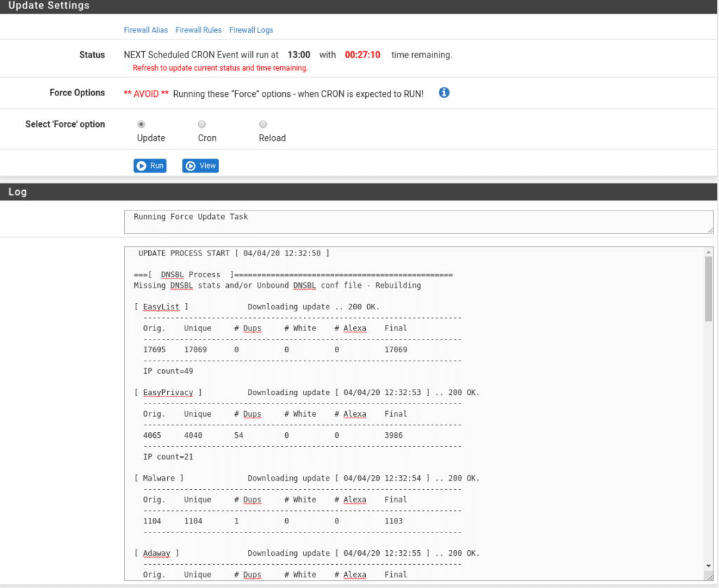Open the Firewall Alias link
Image resolution: width=719 pixels, height=588 pixels.
146,29
